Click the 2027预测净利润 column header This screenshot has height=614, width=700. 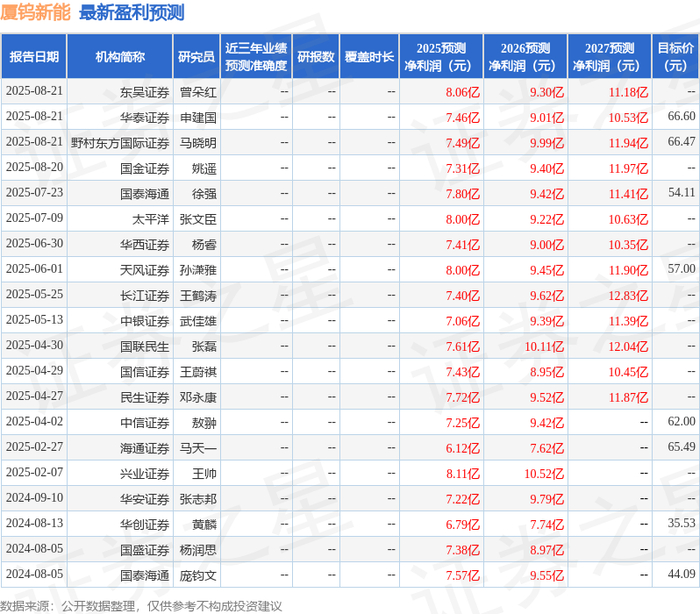[609, 57]
